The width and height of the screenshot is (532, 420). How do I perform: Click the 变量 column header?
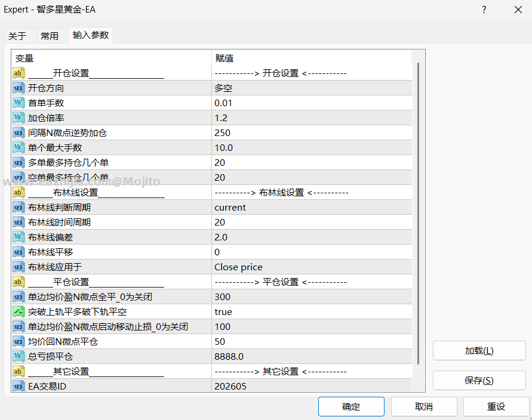[112, 58]
